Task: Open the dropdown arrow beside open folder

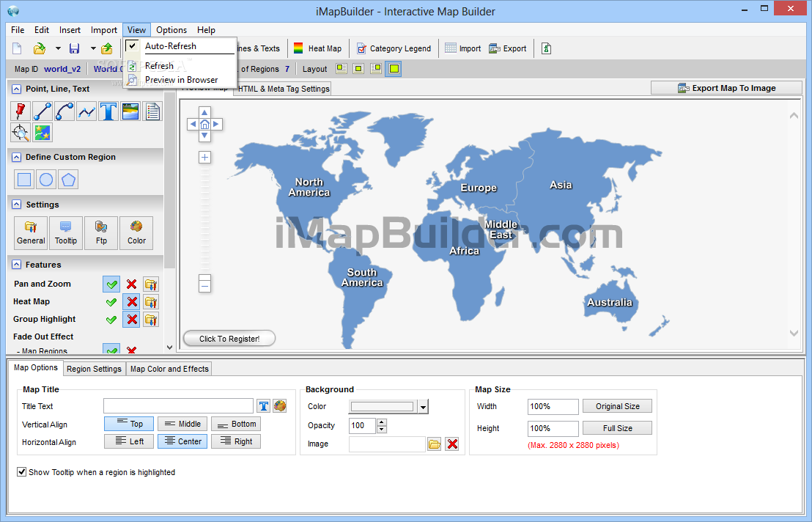Action: point(58,48)
